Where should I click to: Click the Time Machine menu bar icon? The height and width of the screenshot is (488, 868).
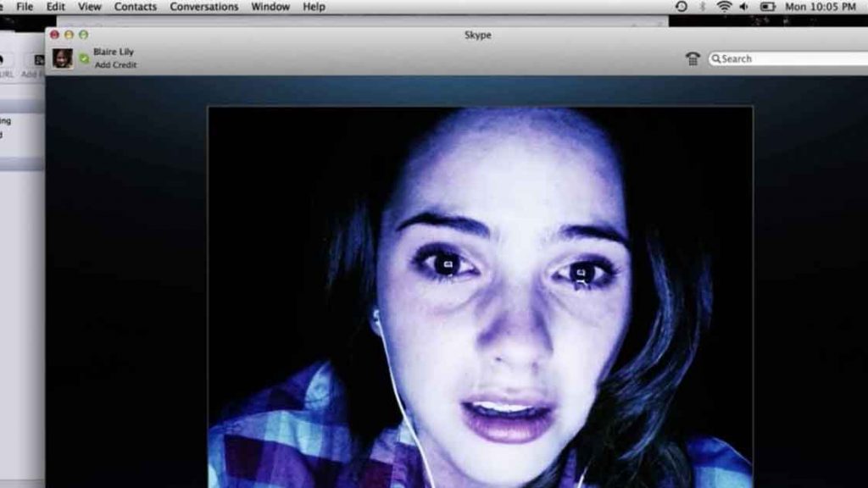coord(682,7)
